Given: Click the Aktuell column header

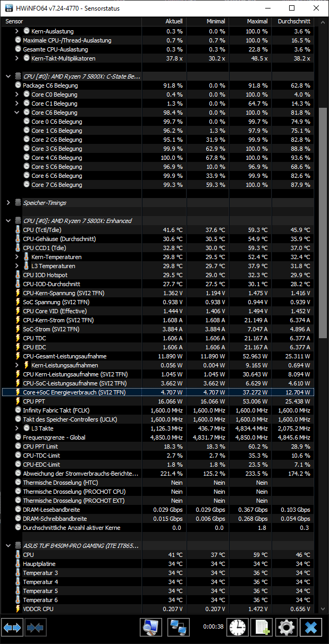Looking at the screenshot, I should pos(174,21).
